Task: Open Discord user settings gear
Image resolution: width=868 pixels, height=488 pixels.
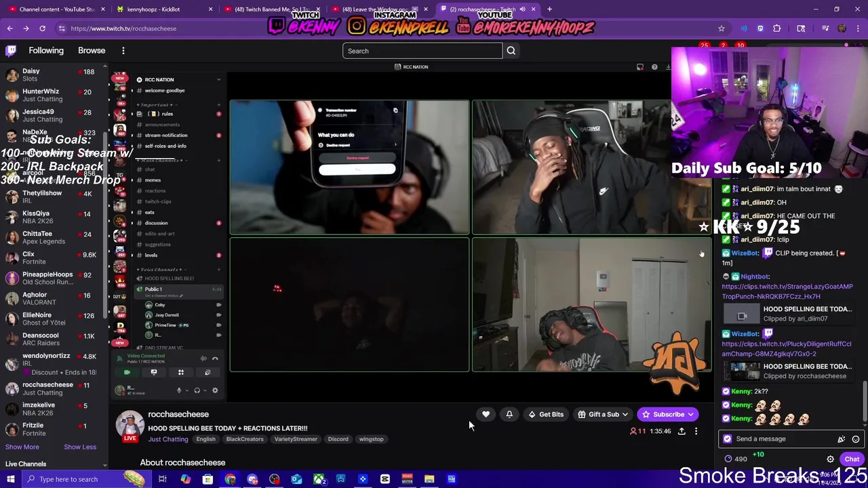Action: 215,390
